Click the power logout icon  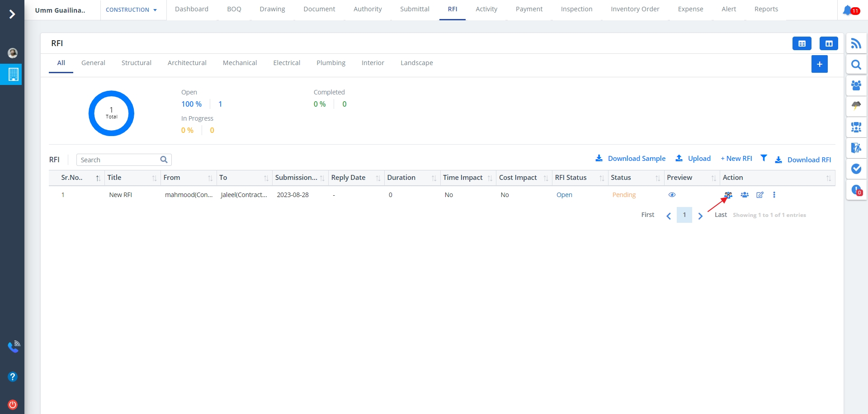(13, 405)
